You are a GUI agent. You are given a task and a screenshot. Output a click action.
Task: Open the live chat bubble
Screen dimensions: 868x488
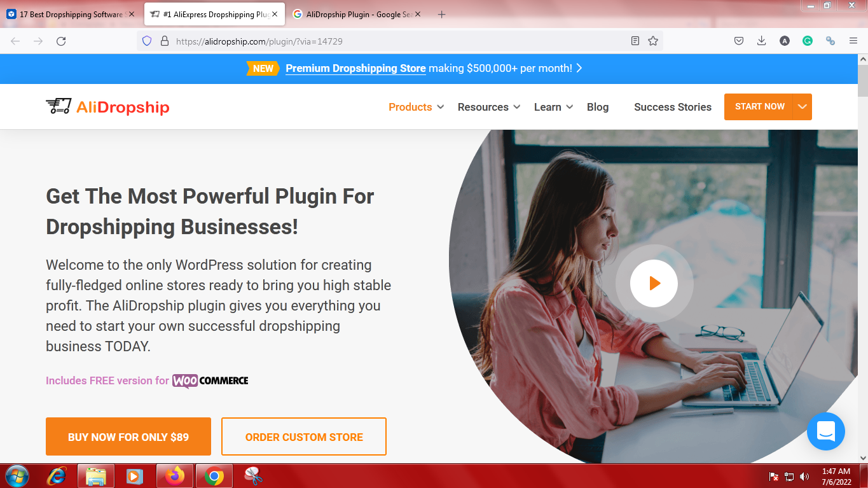826,431
